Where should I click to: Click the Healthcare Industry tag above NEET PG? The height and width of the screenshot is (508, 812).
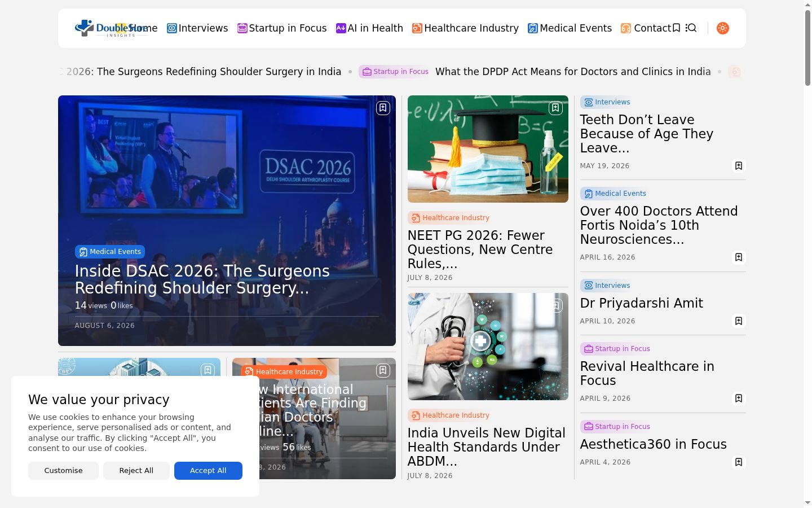(x=450, y=218)
